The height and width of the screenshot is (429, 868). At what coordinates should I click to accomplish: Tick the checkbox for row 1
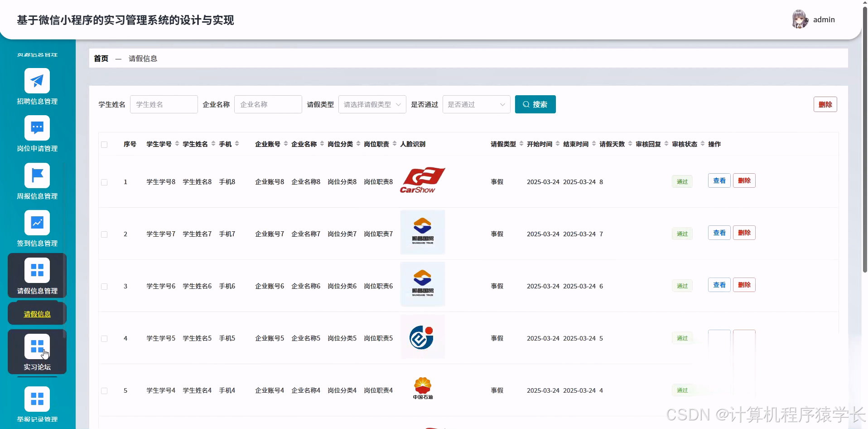104,182
